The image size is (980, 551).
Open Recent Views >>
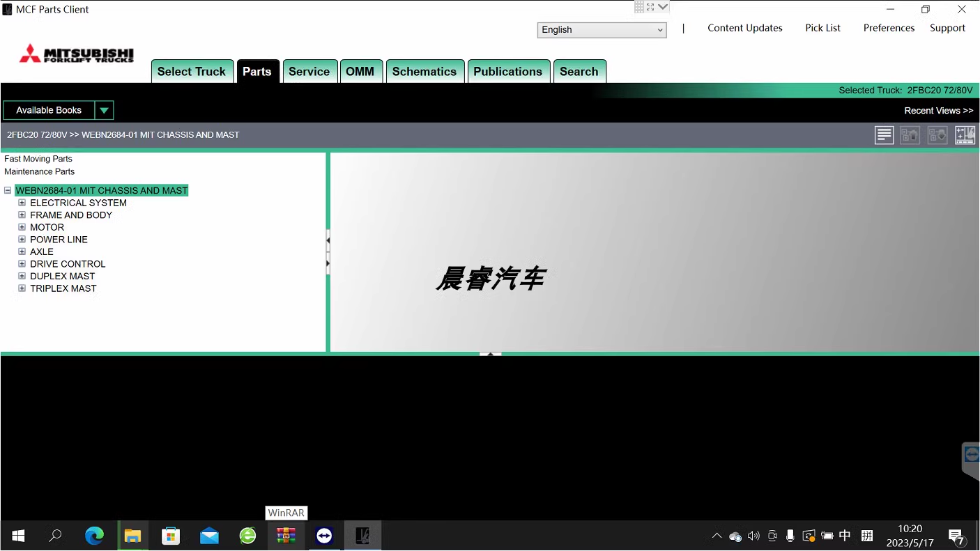939,111
